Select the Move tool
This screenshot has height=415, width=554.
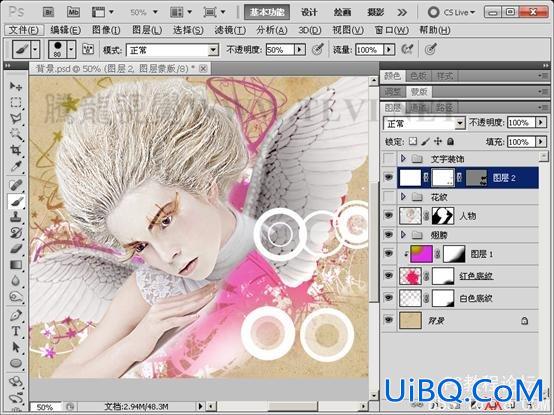tap(16, 86)
